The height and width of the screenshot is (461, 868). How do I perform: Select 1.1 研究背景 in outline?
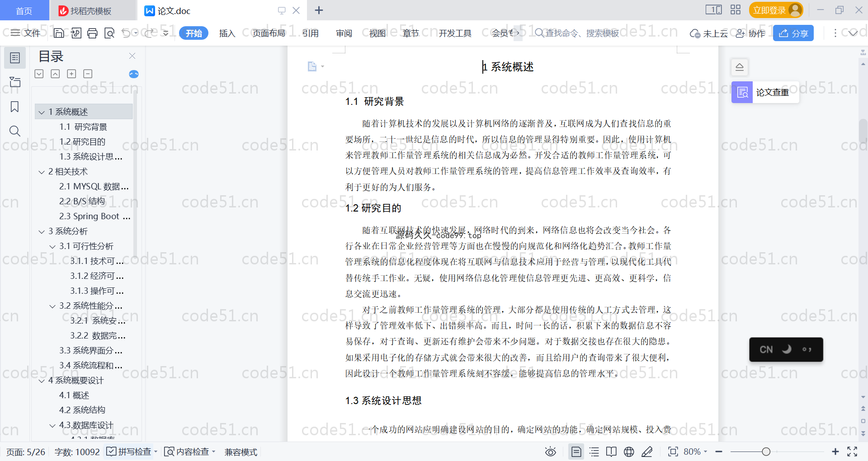point(83,127)
